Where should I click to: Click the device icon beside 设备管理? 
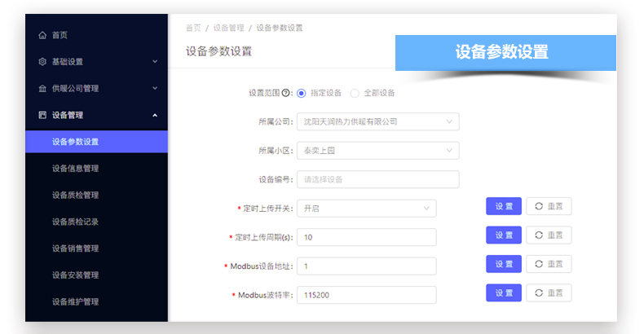tap(42, 116)
